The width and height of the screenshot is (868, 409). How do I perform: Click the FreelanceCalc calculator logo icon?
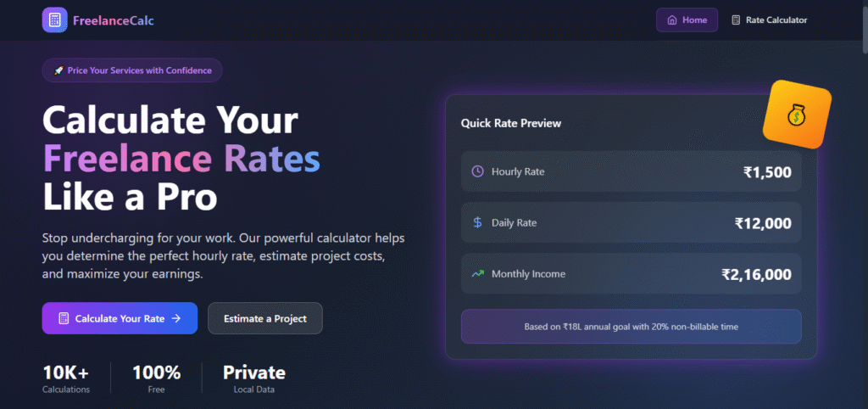pyautogui.click(x=54, y=20)
